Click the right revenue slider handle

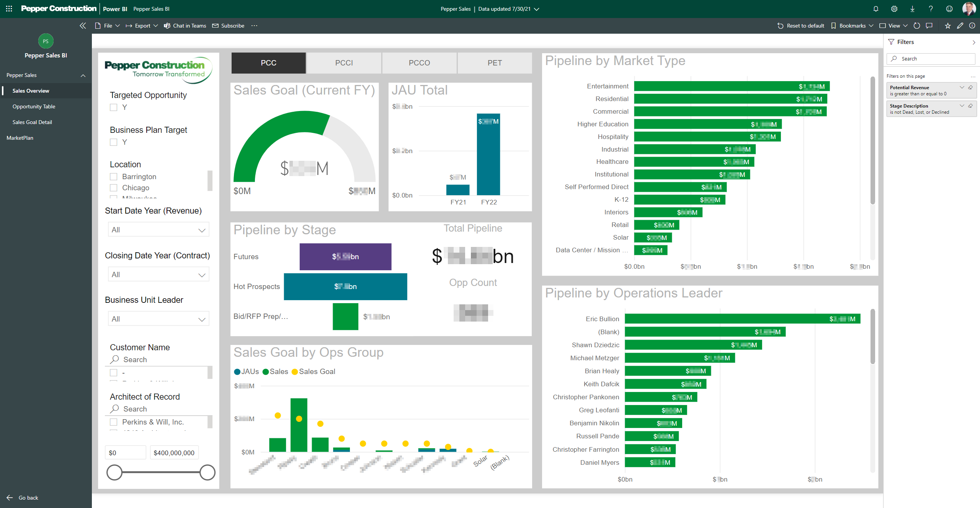coord(207,472)
